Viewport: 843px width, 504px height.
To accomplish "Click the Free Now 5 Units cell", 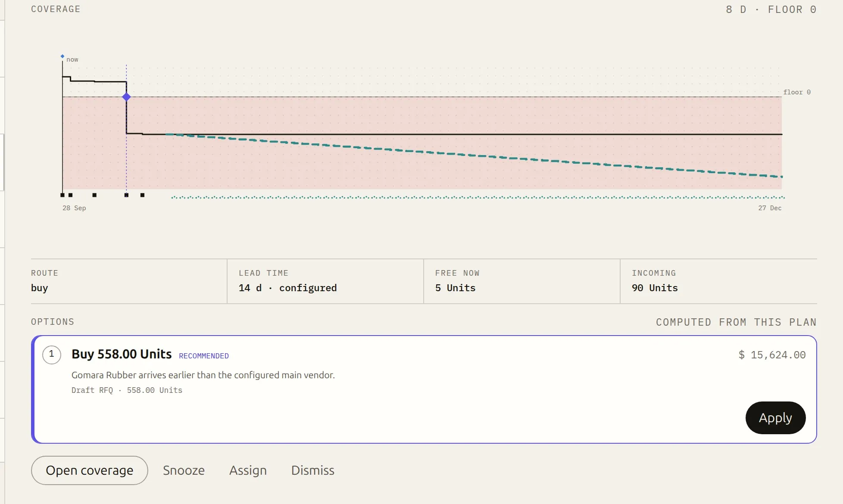I will tap(522, 281).
